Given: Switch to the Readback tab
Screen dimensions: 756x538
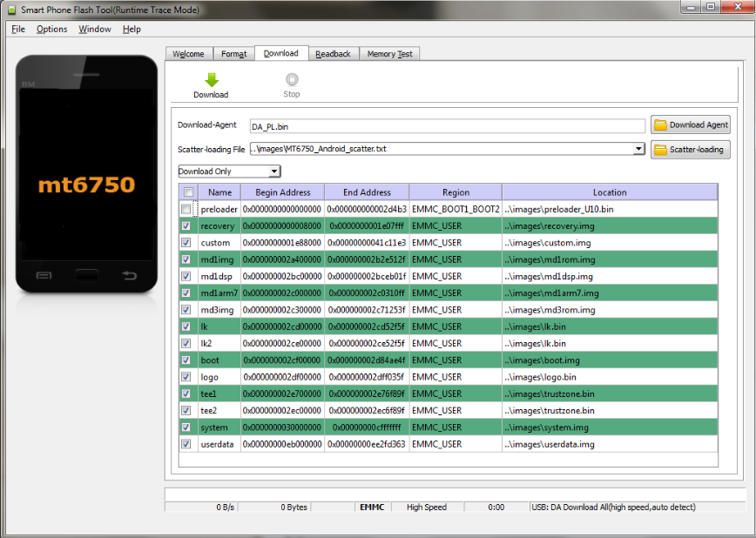Looking at the screenshot, I should pyautogui.click(x=333, y=54).
